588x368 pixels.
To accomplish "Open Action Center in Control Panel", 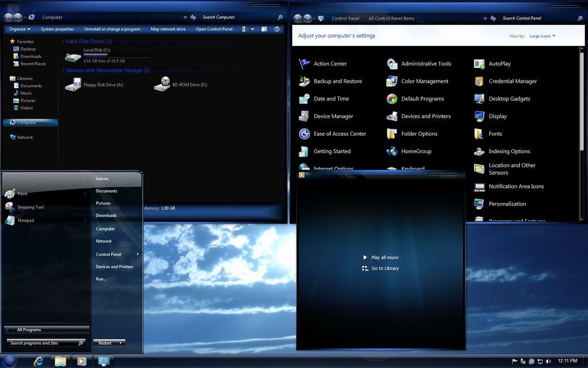I will [x=330, y=63].
